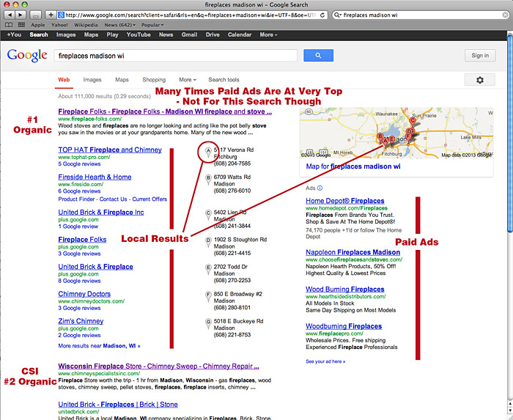
Task: Click the Google logo
Action: pyautogui.click(x=27, y=55)
